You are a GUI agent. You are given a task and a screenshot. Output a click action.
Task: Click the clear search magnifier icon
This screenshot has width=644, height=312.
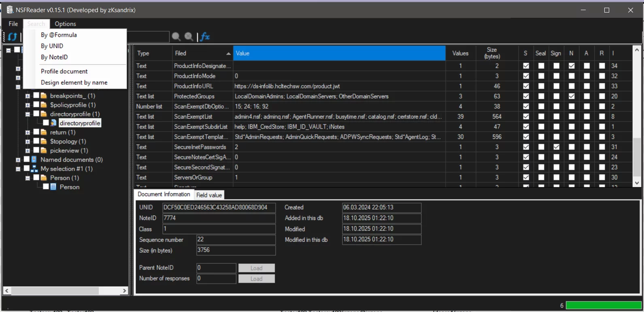coord(189,37)
